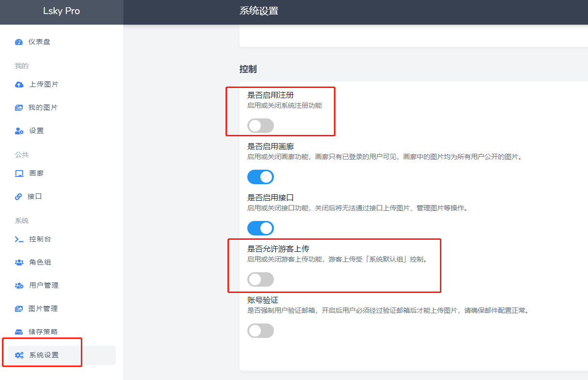Viewport: 588px width, 380px height.
Task: Open 图片管理 in the sidebar
Action: pyautogui.click(x=43, y=308)
